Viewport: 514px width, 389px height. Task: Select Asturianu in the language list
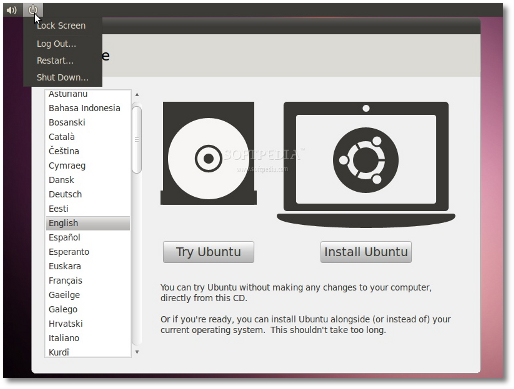(x=88, y=94)
